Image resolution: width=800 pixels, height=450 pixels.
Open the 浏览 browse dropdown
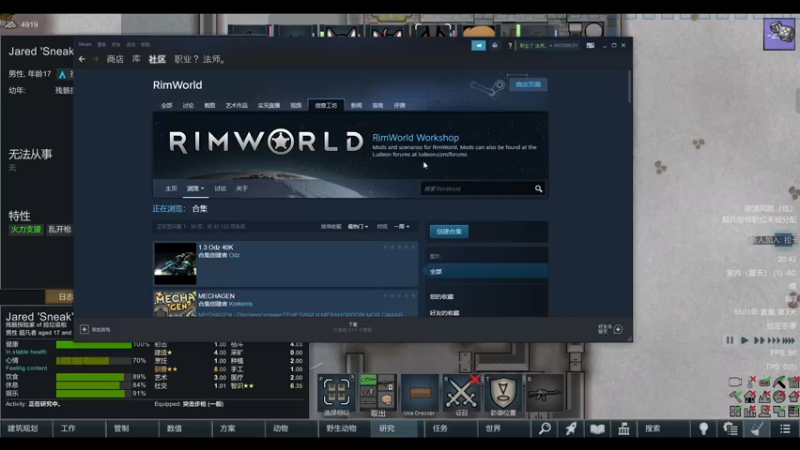195,189
